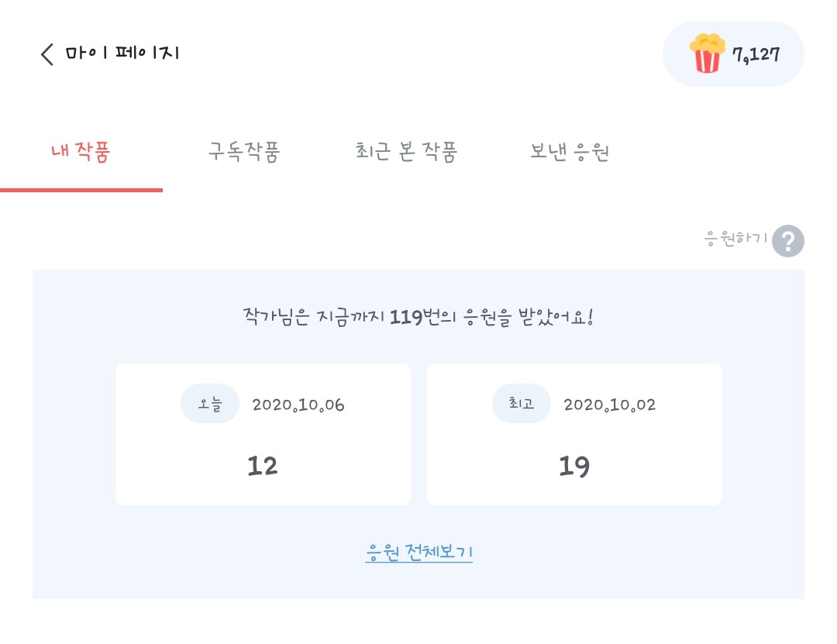Click the 응원 전체보기 link
This screenshot has height=644, width=837.
coord(418,553)
